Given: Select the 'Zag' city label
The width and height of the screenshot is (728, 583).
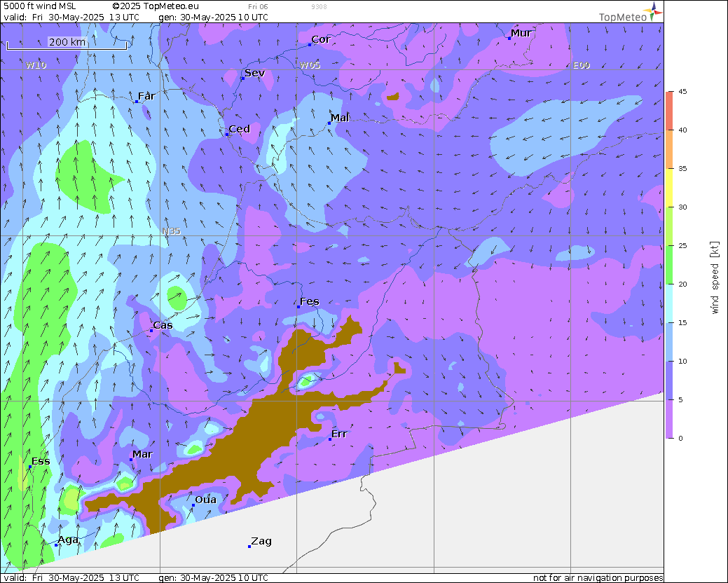Looking at the screenshot, I should [x=261, y=541].
